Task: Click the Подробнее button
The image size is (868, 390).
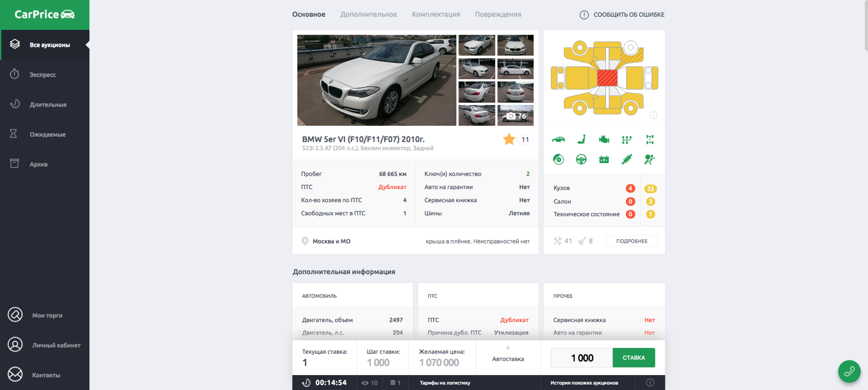Action: [x=632, y=241]
